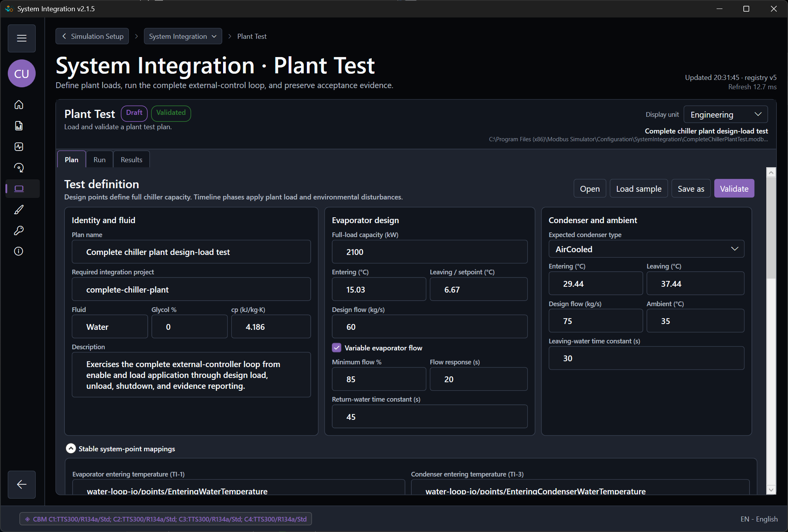This screenshot has height=532, width=788.
Task: Click the condenser Design flow field 75
Action: point(596,321)
